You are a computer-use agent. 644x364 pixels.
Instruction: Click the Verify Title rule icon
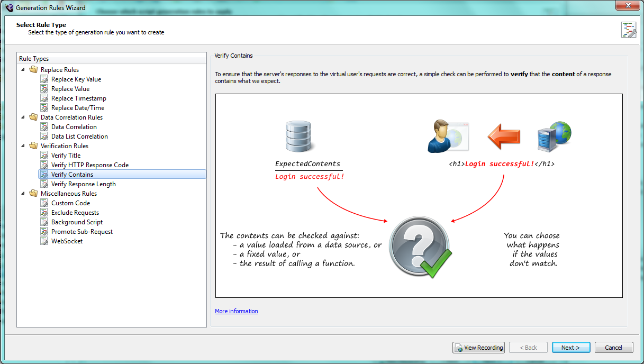tap(44, 156)
